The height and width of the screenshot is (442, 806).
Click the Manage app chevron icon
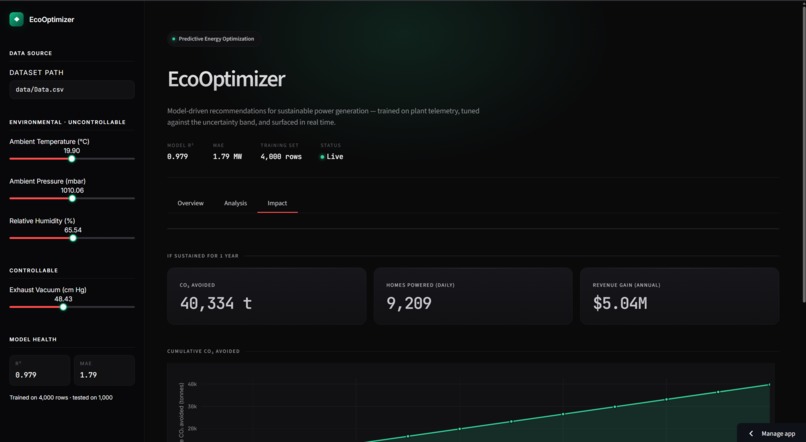[x=751, y=434]
